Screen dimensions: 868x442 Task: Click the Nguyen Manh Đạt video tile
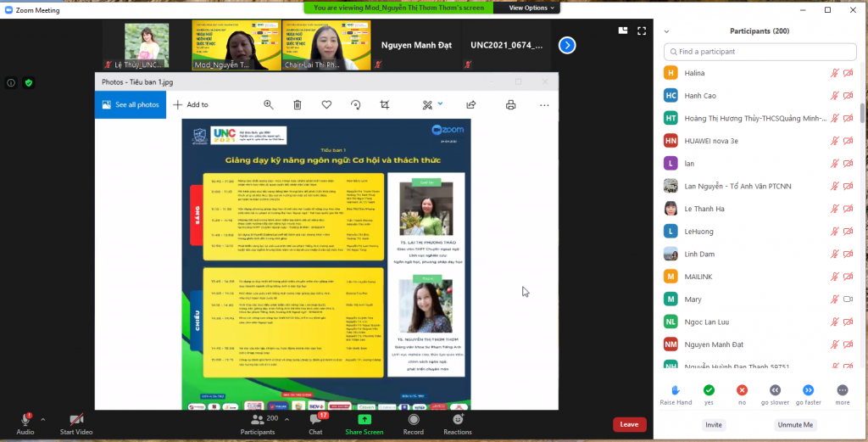416,46
